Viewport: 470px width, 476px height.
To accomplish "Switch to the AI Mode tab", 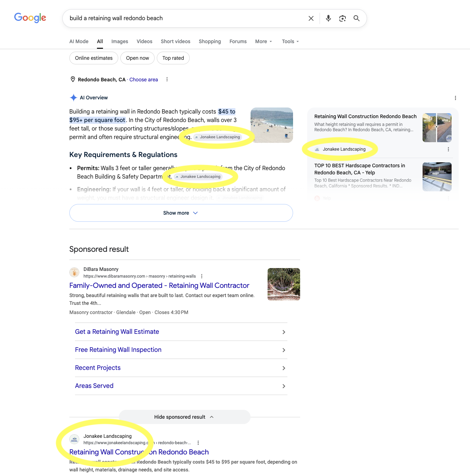I will [x=79, y=41].
